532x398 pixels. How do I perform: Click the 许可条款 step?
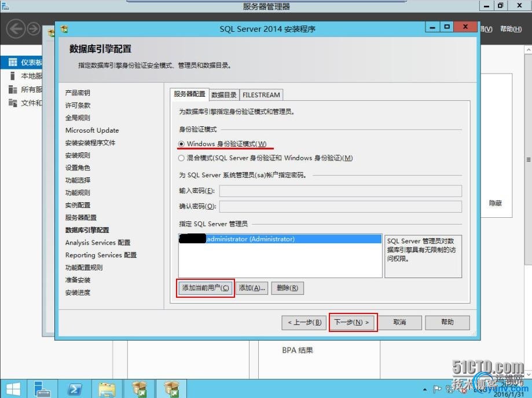tap(78, 105)
